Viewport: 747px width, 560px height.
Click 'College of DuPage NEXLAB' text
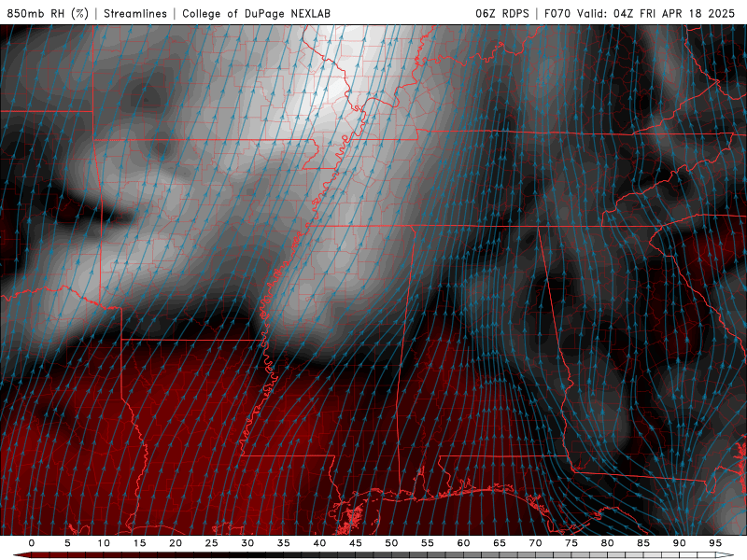(256, 13)
